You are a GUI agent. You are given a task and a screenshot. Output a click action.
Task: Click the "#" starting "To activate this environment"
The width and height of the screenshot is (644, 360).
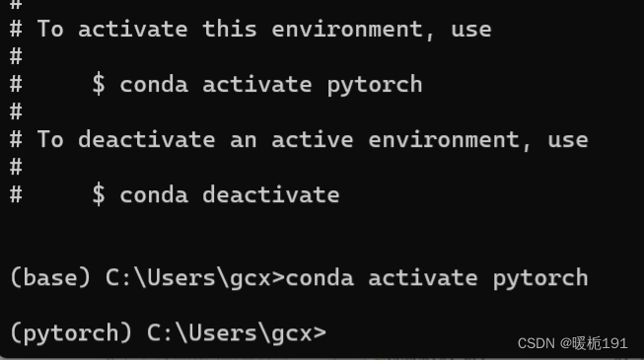click(16, 30)
